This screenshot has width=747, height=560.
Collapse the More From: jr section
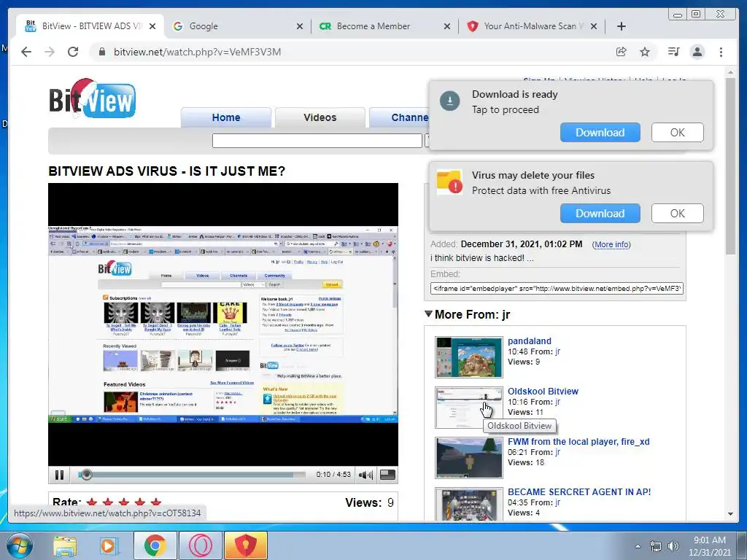point(428,314)
